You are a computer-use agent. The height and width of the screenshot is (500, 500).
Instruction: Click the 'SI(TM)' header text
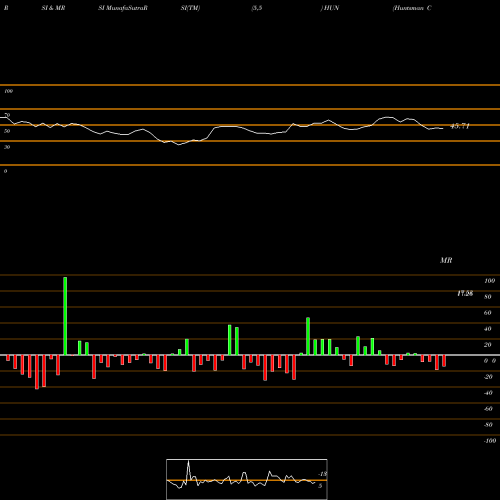pos(190,8)
